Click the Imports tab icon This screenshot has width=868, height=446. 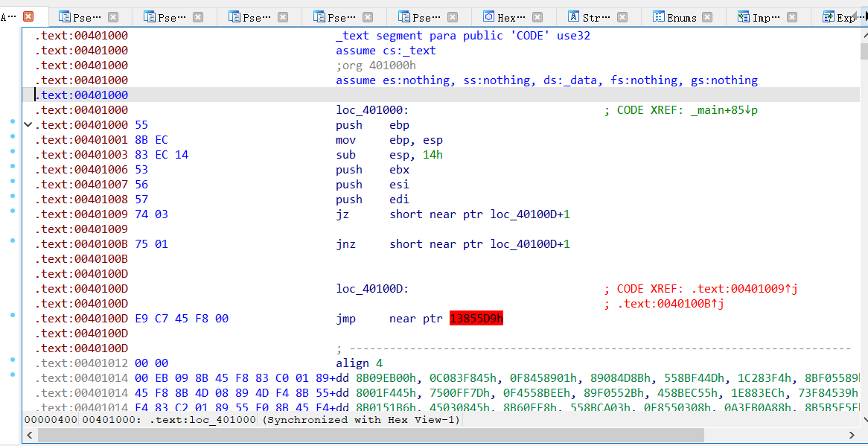743,16
